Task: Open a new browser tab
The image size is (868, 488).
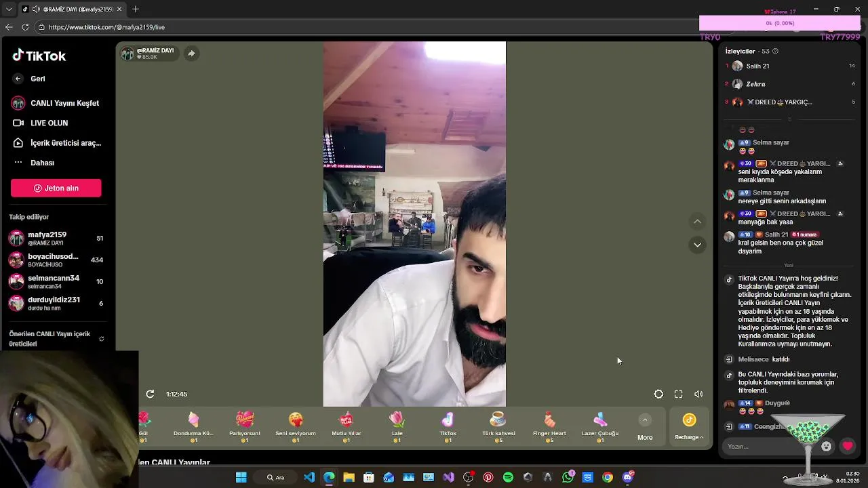Action: coord(136,9)
